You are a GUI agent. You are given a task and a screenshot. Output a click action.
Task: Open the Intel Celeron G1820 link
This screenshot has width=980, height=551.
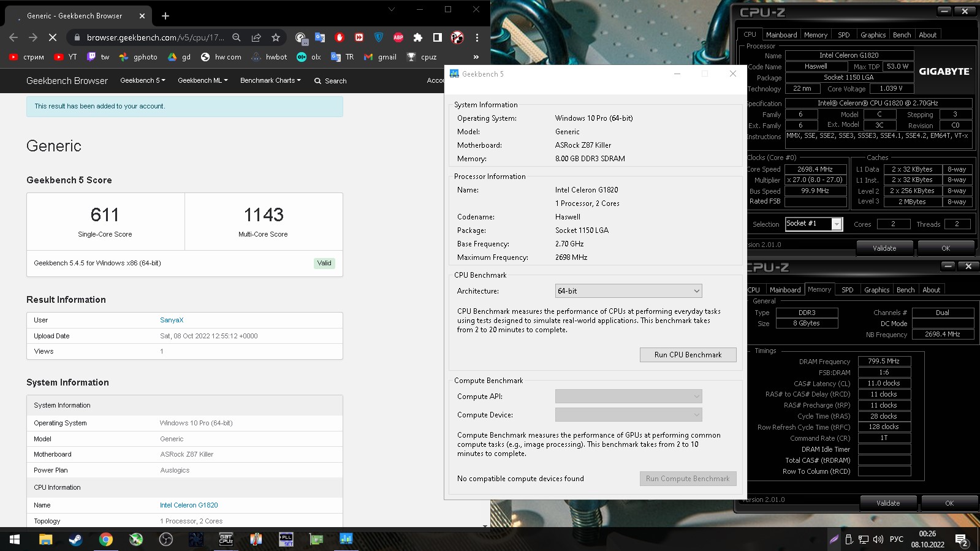[189, 505]
